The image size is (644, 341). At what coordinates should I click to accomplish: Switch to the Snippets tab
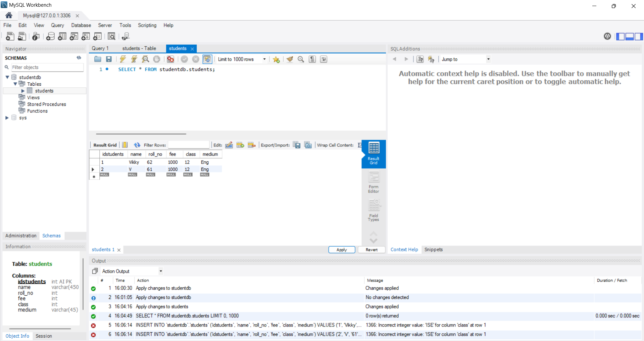pos(433,250)
